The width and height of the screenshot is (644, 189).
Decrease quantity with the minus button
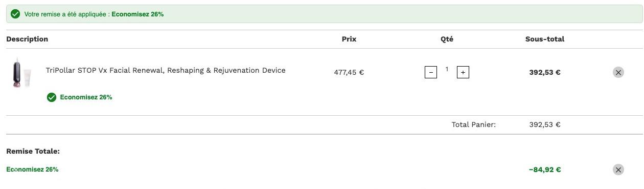pos(431,73)
